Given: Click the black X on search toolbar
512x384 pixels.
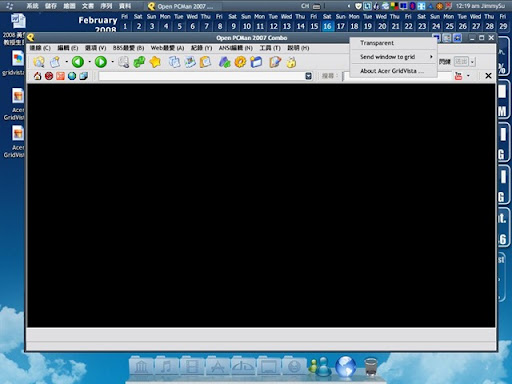Looking at the screenshot, I should pos(488,76).
